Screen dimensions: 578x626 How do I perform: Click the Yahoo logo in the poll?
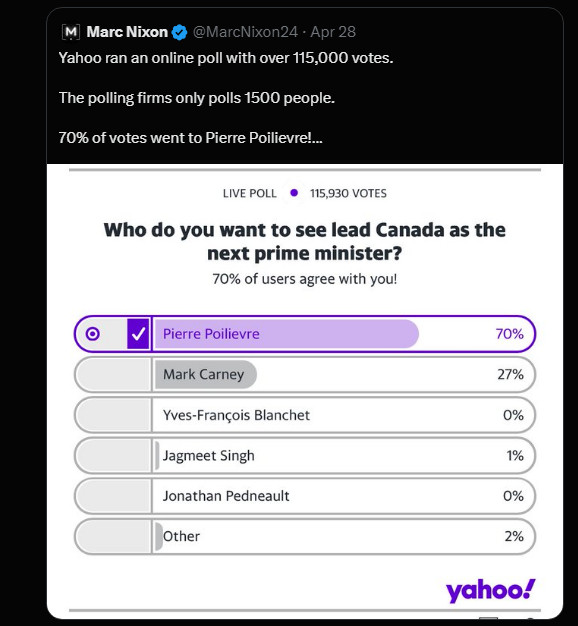(x=490, y=591)
